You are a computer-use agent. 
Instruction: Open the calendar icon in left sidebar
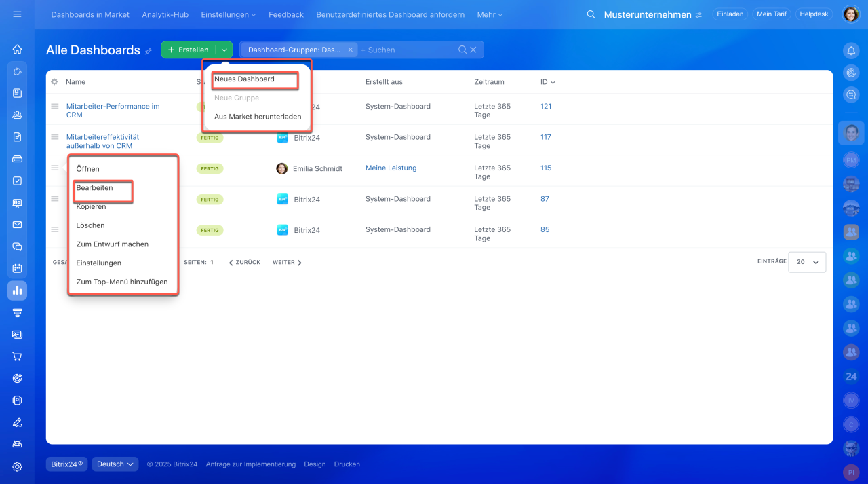[x=17, y=268]
